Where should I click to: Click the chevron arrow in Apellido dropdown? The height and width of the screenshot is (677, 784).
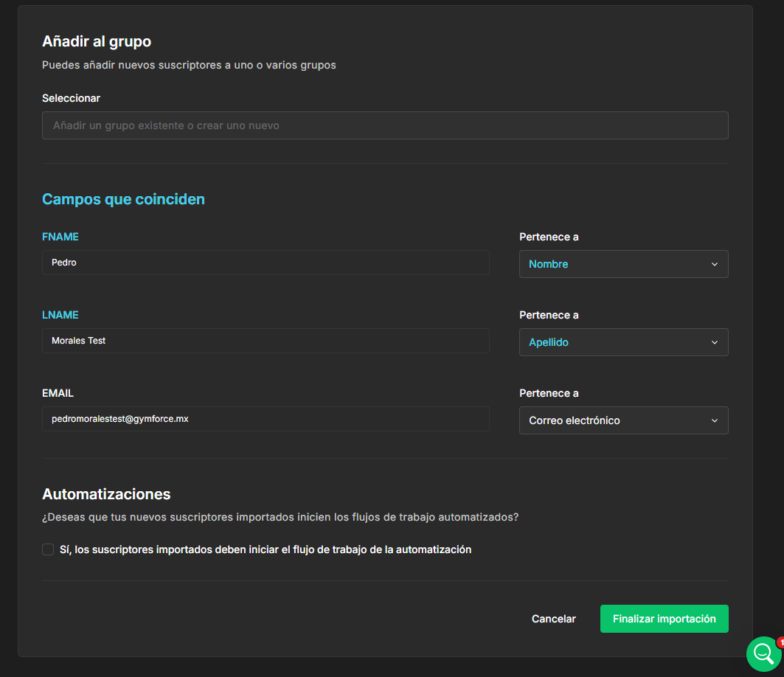click(x=714, y=342)
